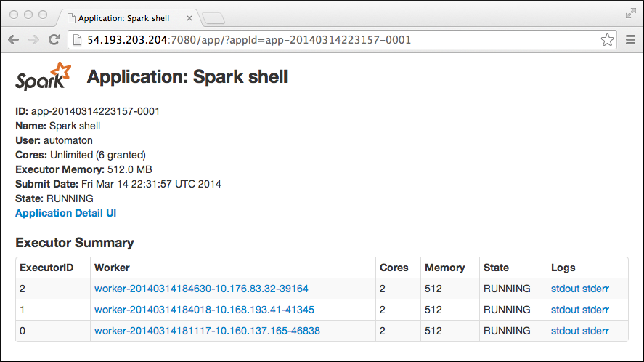The width and height of the screenshot is (644, 362).
Task: Bookmark this page with the star icon
Action: [607, 40]
